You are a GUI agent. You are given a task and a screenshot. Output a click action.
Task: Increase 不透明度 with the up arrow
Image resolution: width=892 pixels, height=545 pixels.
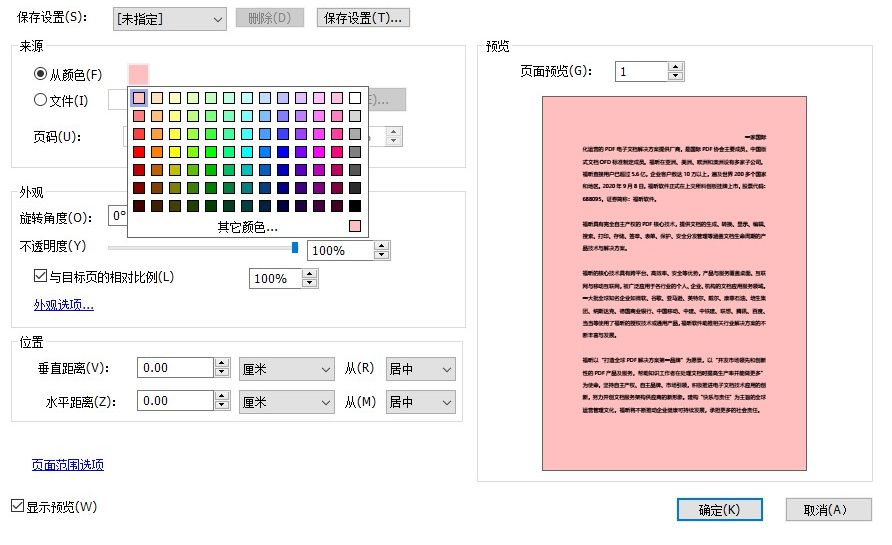(382, 246)
